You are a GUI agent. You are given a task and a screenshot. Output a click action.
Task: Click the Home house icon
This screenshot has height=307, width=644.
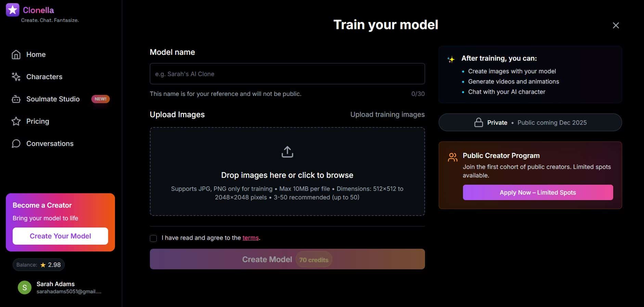pos(16,54)
